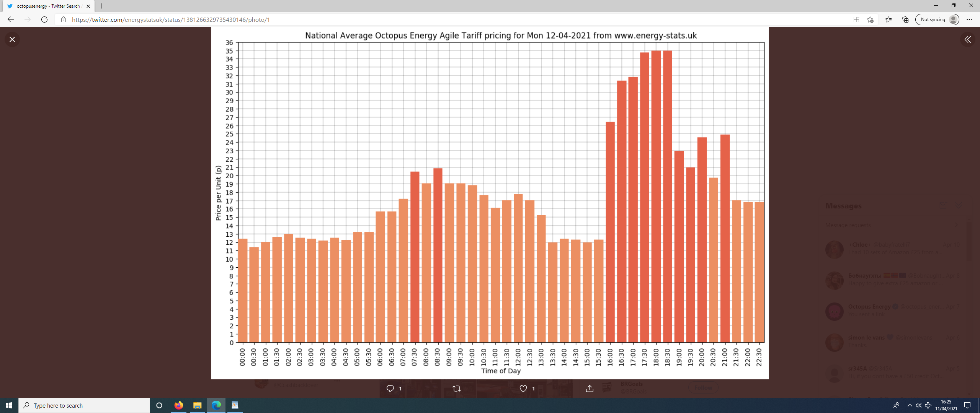Collapse sidebar with double chevron icon
Image resolution: width=980 pixels, height=413 pixels.
tap(967, 39)
